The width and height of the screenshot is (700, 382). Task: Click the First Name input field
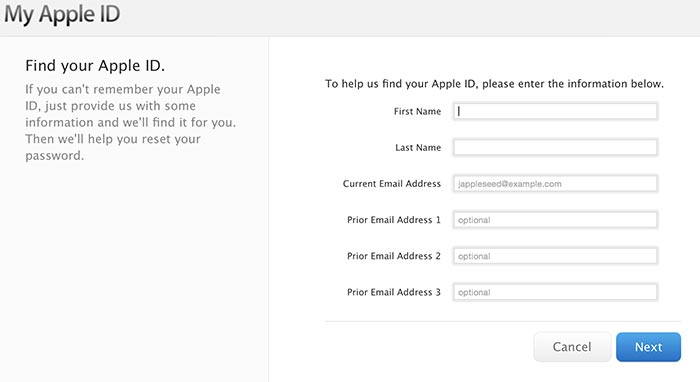555,111
